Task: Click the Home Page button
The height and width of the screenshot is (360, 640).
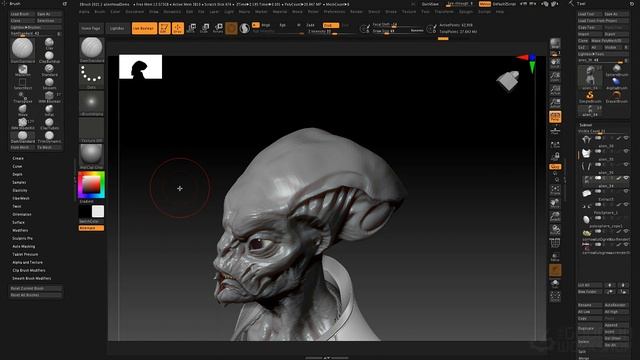Action: pyautogui.click(x=91, y=28)
